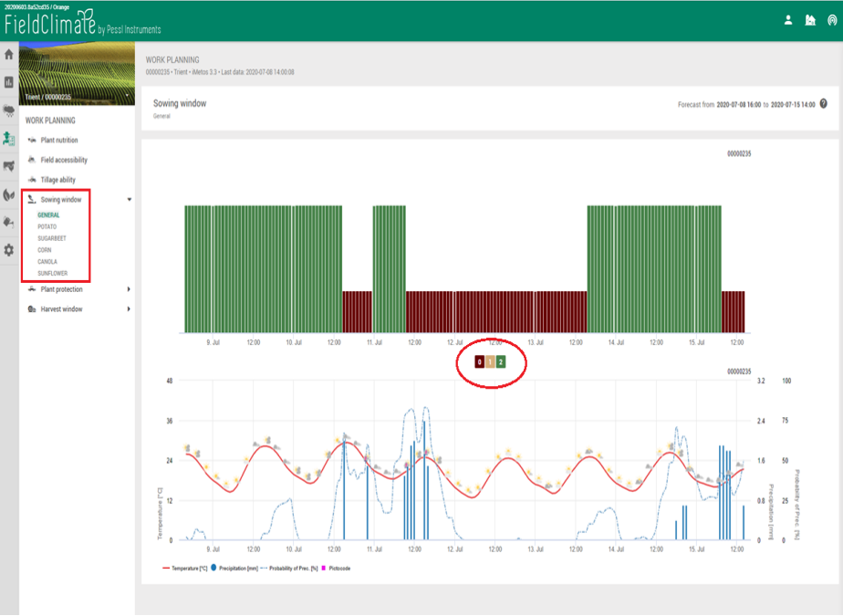This screenshot has height=616, width=843.
Task: Open the settings gear icon in left rail
Action: 9,250
